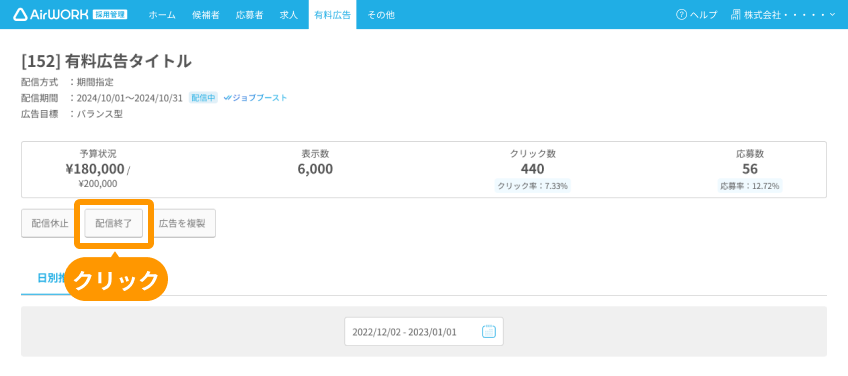Select the 有料広告 tab in the header

pos(333,15)
